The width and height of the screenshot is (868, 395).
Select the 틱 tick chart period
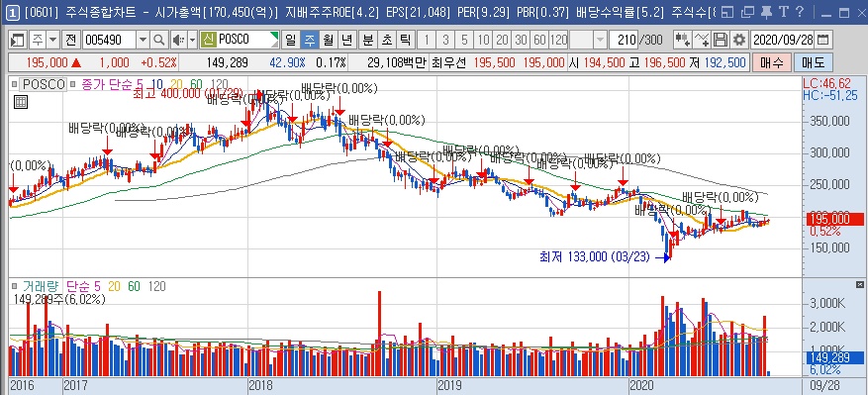405,40
